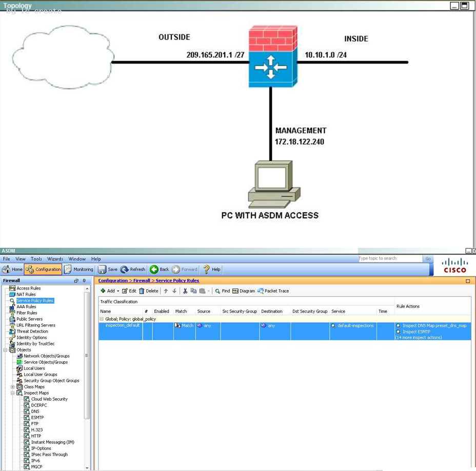The height and width of the screenshot is (471, 476).
Task: Delete the selected rule with the trash icon
Action: [x=148, y=291]
